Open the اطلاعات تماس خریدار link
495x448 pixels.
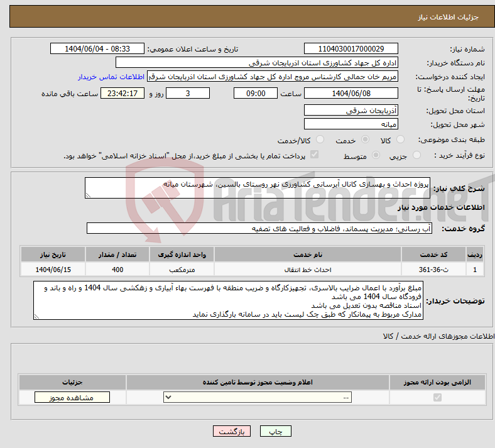[x=111, y=77]
